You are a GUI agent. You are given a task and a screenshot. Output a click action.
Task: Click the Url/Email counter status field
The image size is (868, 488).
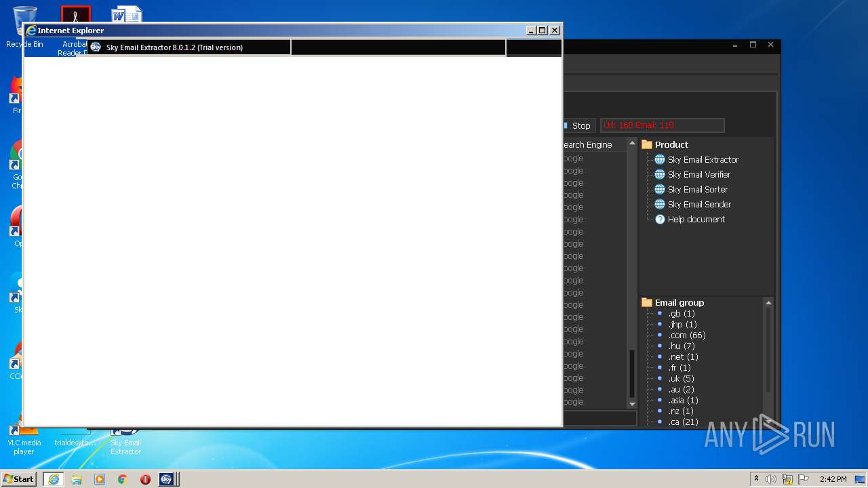[x=663, y=125]
